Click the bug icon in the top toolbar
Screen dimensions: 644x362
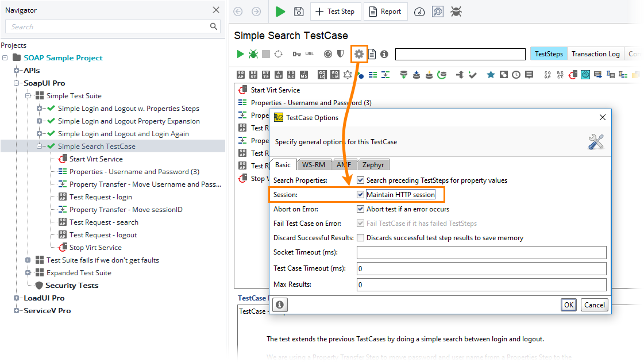click(456, 11)
